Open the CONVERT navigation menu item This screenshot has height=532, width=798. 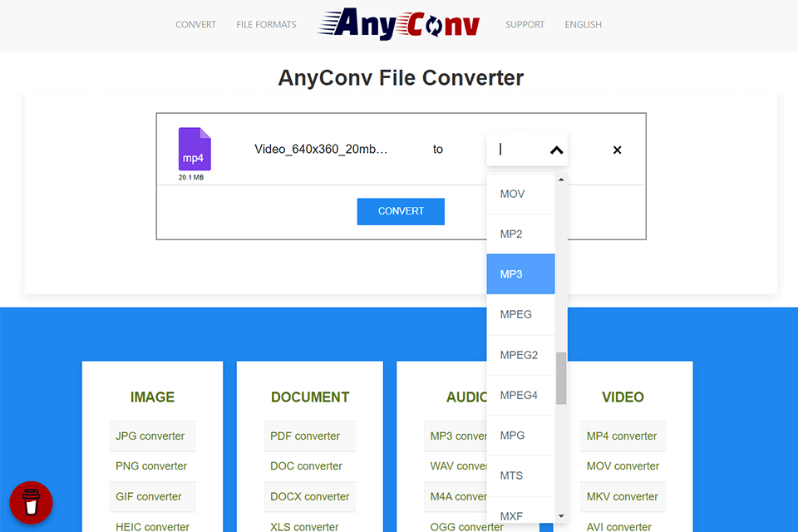tap(196, 24)
